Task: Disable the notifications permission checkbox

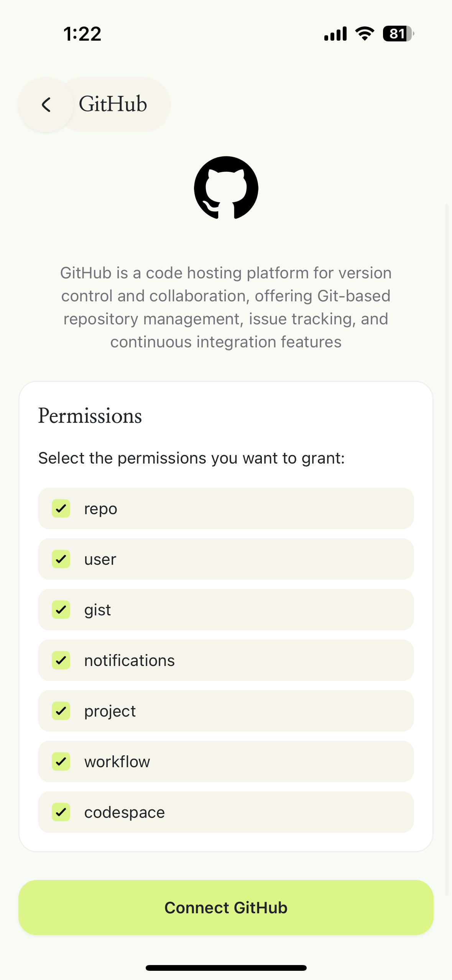Action: pyautogui.click(x=61, y=660)
